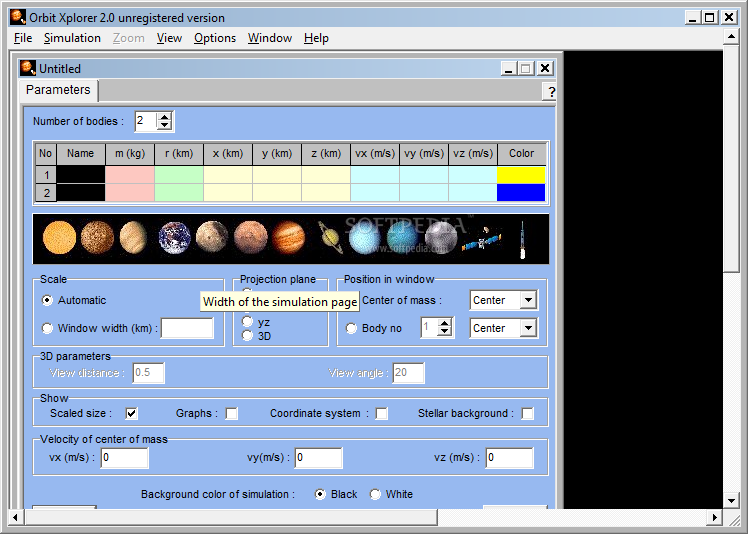Open the Body no position dropdown

click(x=529, y=328)
